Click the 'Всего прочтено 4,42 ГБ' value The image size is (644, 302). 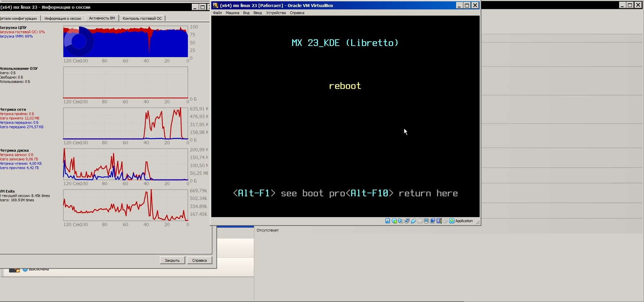[x=19, y=168]
